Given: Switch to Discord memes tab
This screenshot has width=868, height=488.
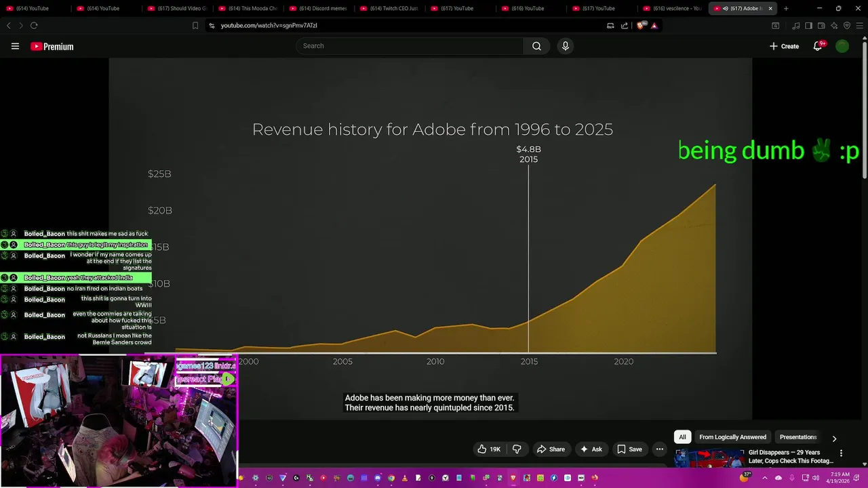Looking at the screenshot, I should [x=319, y=8].
